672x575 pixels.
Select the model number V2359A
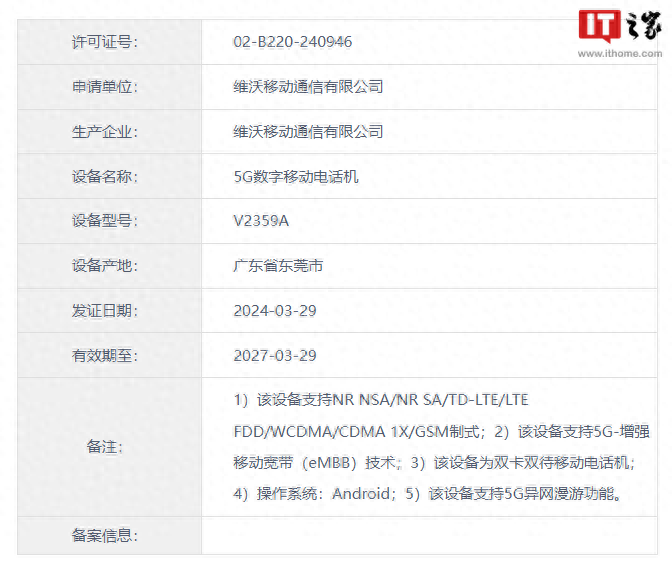pyautogui.click(x=261, y=221)
